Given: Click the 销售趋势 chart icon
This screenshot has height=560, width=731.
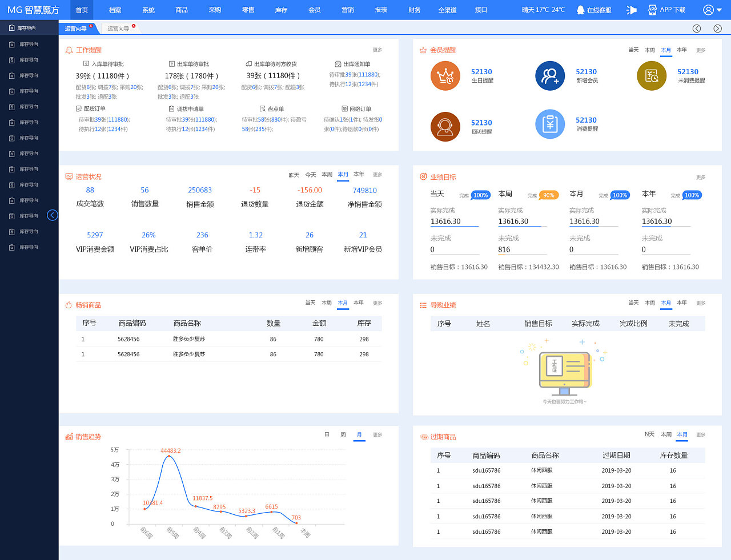Looking at the screenshot, I should tap(69, 436).
